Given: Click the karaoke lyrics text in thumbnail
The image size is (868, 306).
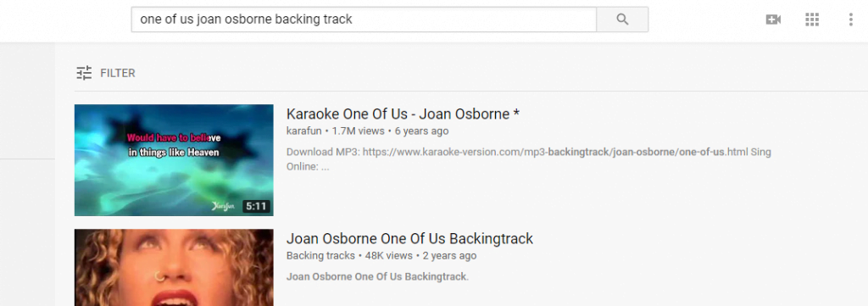Looking at the screenshot, I should tap(174, 145).
